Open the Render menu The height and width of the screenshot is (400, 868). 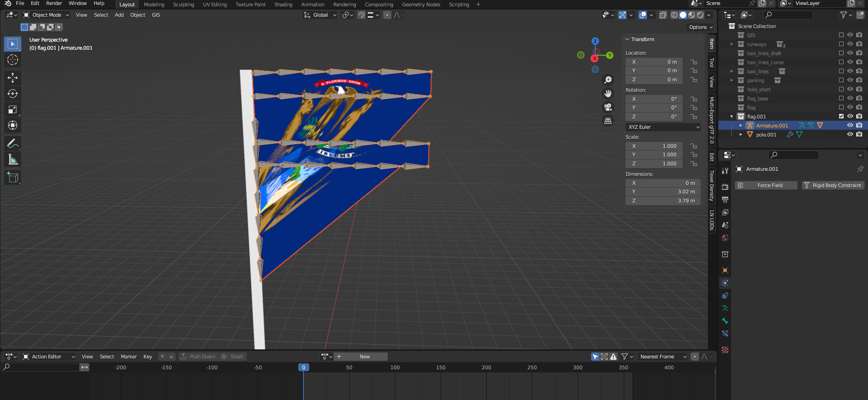pyautogui.click(x=54, y=4)
